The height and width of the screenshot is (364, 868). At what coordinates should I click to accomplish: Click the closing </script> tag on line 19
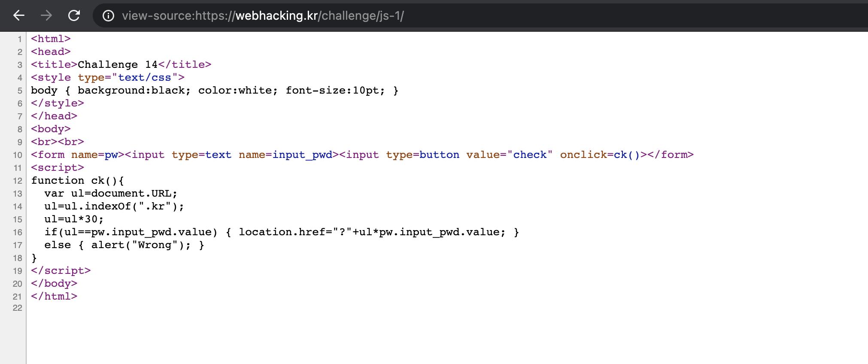point(61,270)
